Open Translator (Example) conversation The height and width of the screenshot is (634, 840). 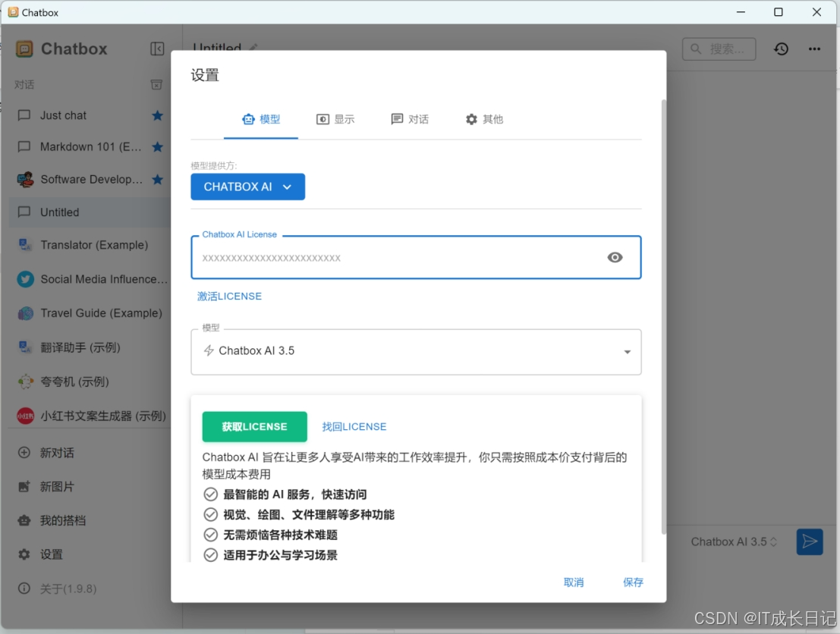(x=91, y=245)
